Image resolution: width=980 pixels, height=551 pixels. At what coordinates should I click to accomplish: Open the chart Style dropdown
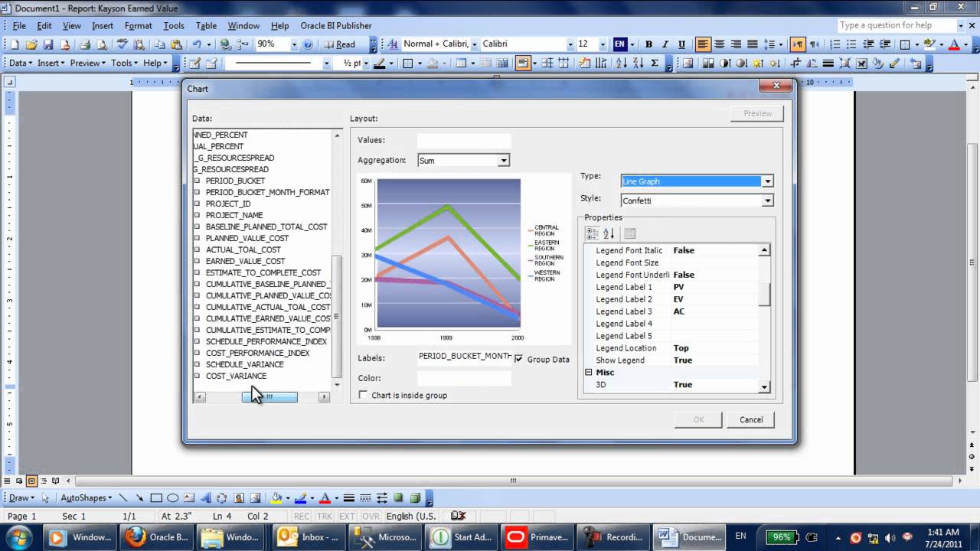click(767, 201)
